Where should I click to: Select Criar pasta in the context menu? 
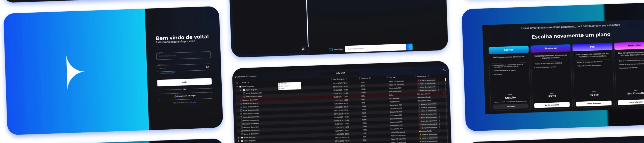point(284,84)
